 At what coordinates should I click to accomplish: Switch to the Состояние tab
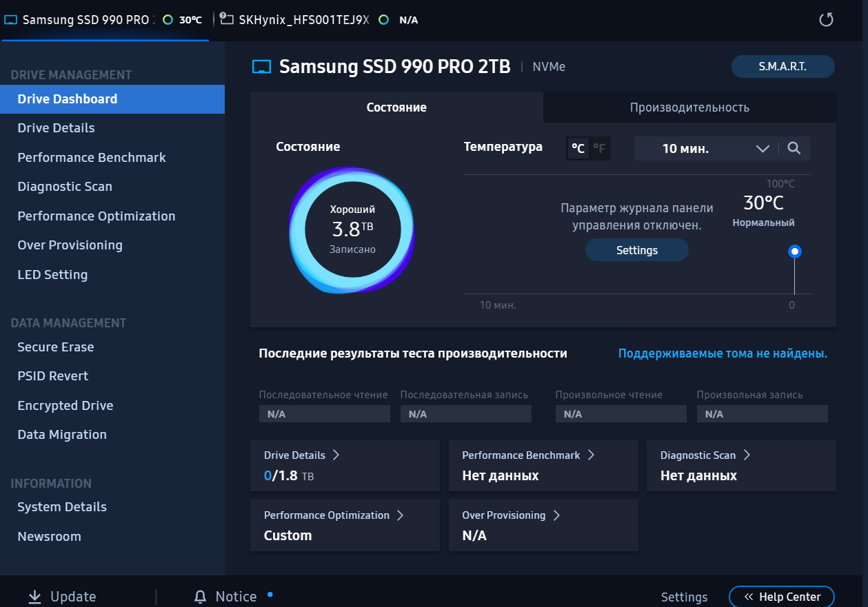click(396, 107)
